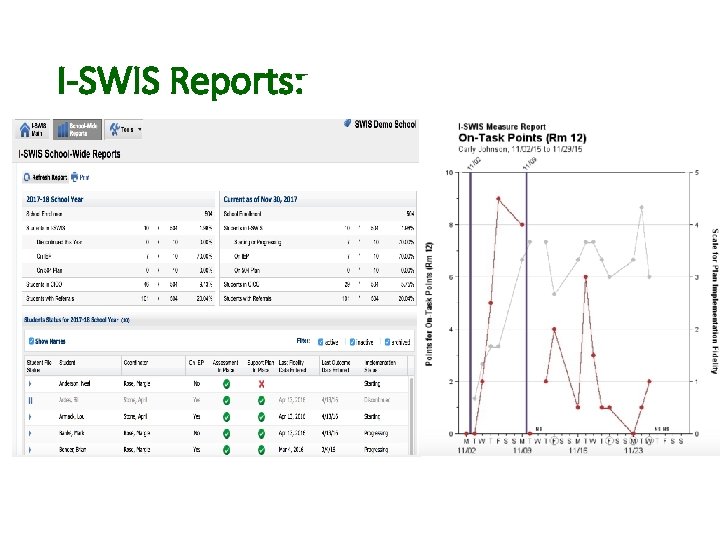Screen dimensions: 720x540
Task: Click Anderson, Neal student name
Action: [x=74, y=383]
